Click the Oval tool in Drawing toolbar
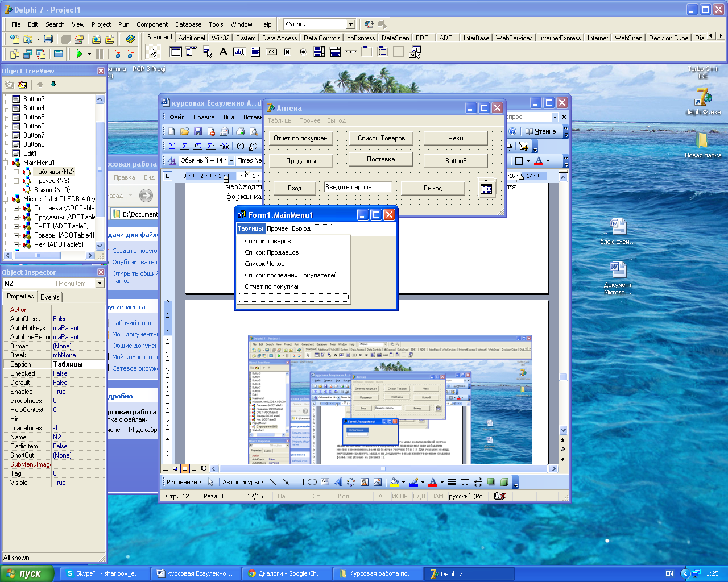The height and width of the screenshot is (582, 728). click(x=312, y=482)
